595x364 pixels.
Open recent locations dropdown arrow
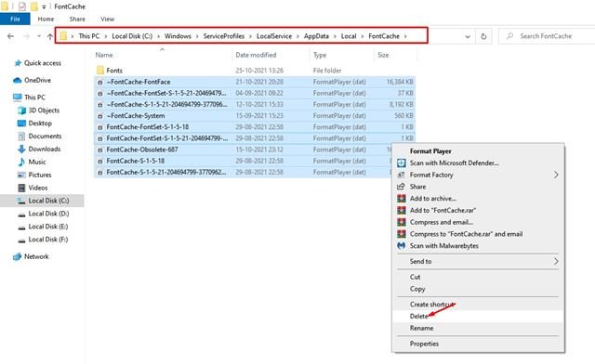[x=39, y=36]
